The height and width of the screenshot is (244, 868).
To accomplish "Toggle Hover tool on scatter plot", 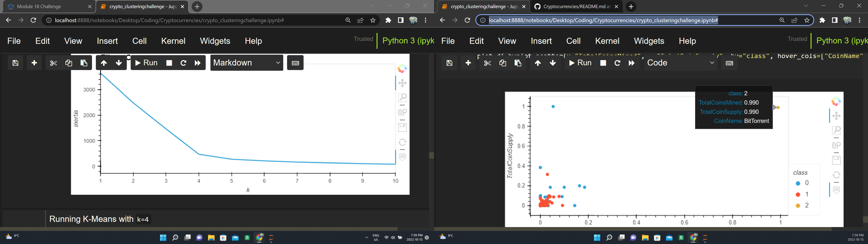I will coord(836,190).
